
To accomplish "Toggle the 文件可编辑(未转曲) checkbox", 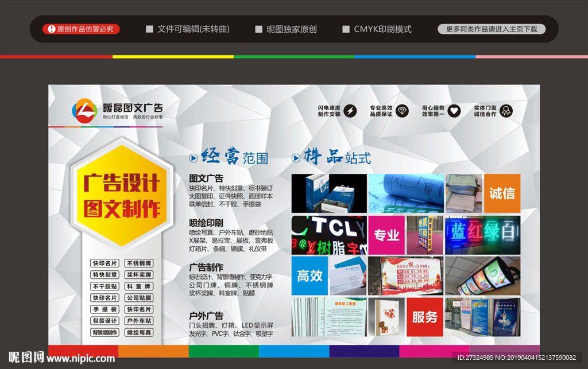I will pos(149,29).
